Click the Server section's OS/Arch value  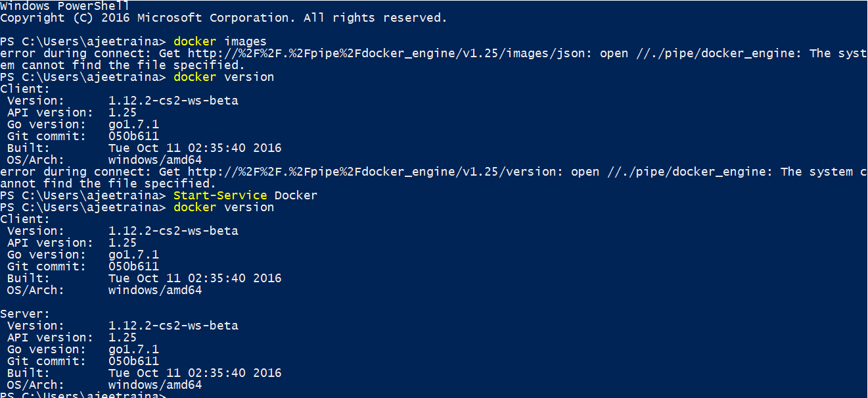pos(155,385)
